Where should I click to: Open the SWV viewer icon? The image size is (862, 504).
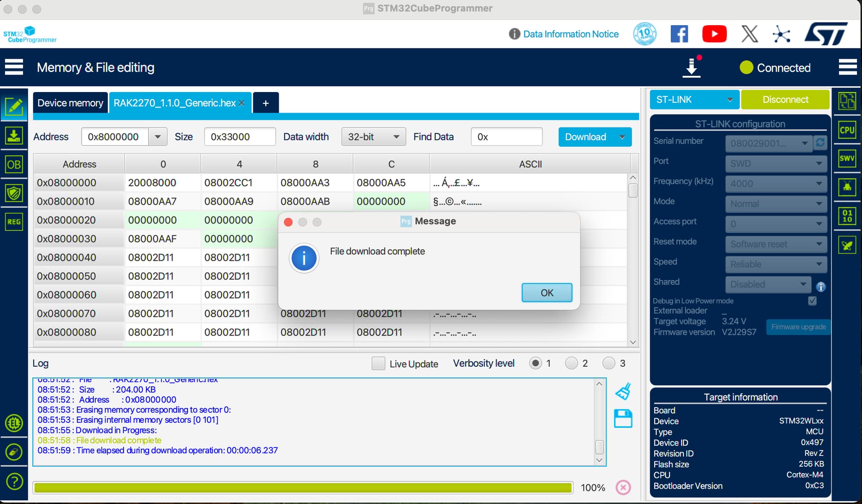(847, 158)
